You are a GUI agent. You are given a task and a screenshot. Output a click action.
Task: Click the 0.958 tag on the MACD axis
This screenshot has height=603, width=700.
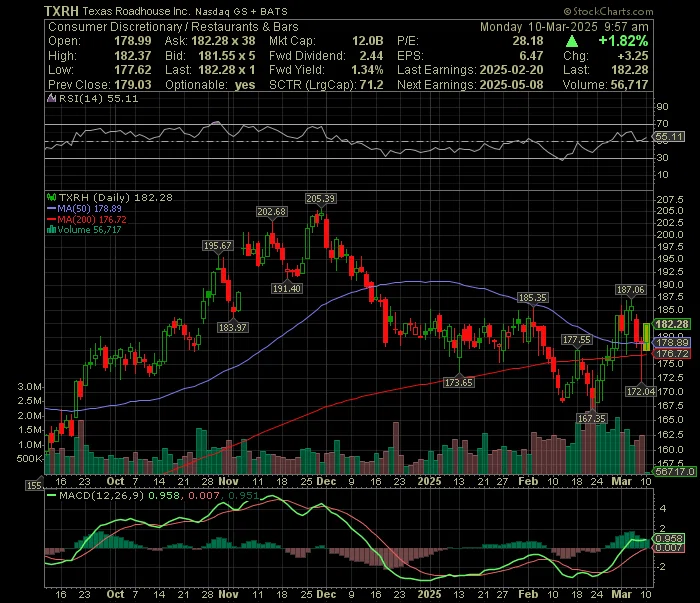pyautogui.click(x=669, y=538)
